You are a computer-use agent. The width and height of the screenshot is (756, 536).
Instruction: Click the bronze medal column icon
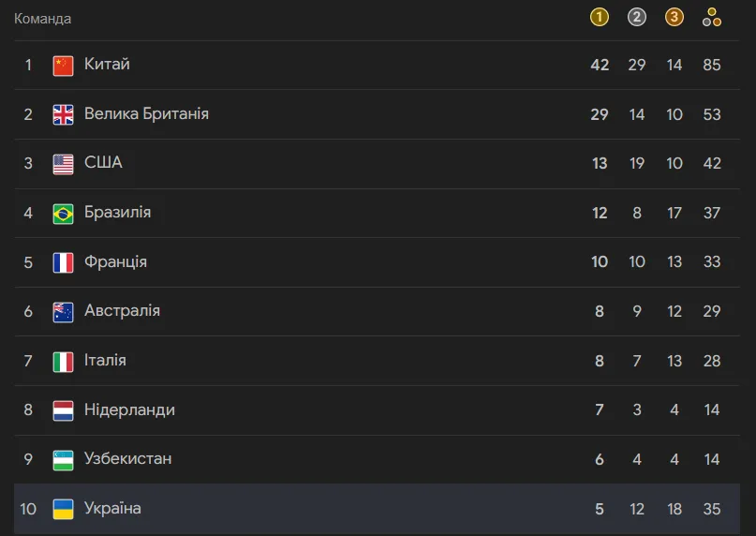pos(674,17)
